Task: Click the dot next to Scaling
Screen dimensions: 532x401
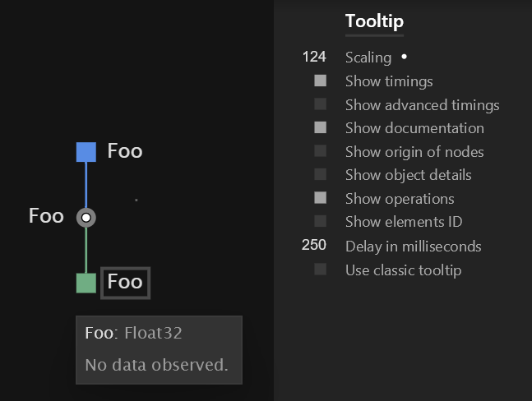Action: click(404, 57)
